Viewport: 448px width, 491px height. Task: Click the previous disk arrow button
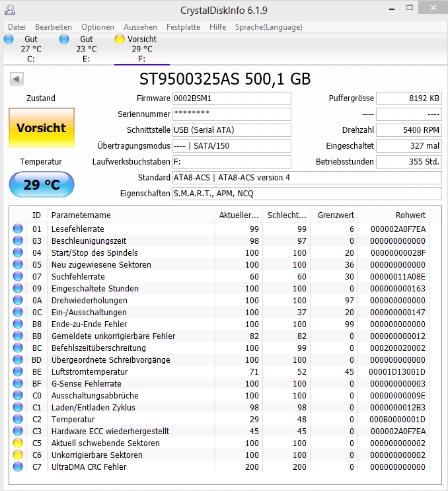17,79
